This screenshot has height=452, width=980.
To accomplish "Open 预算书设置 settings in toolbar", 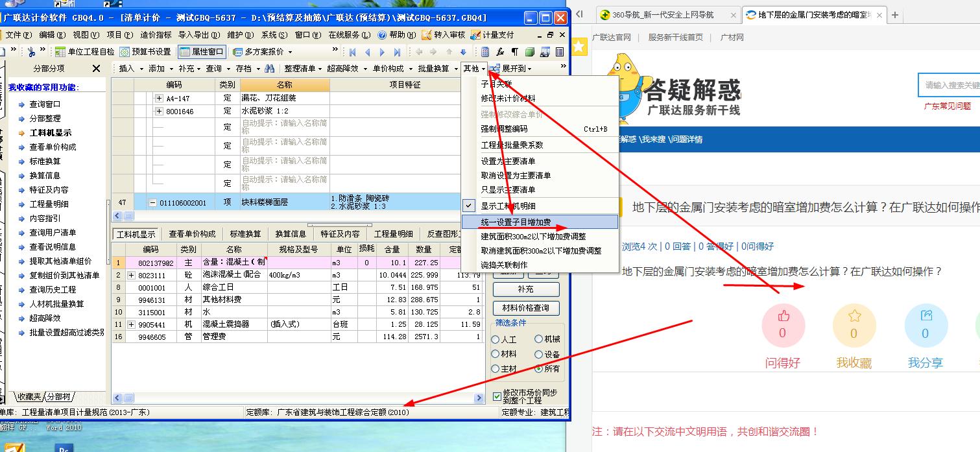I will (x=145, y=52).
